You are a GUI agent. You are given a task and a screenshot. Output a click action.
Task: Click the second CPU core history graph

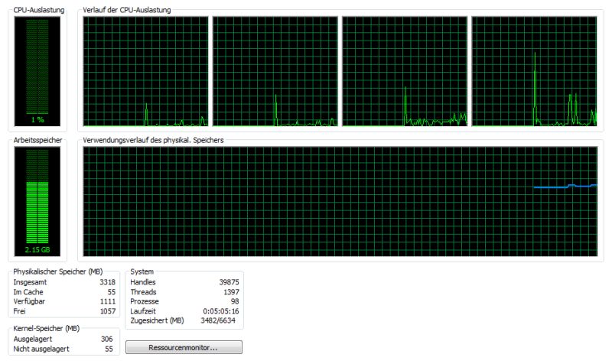(275, 71)
